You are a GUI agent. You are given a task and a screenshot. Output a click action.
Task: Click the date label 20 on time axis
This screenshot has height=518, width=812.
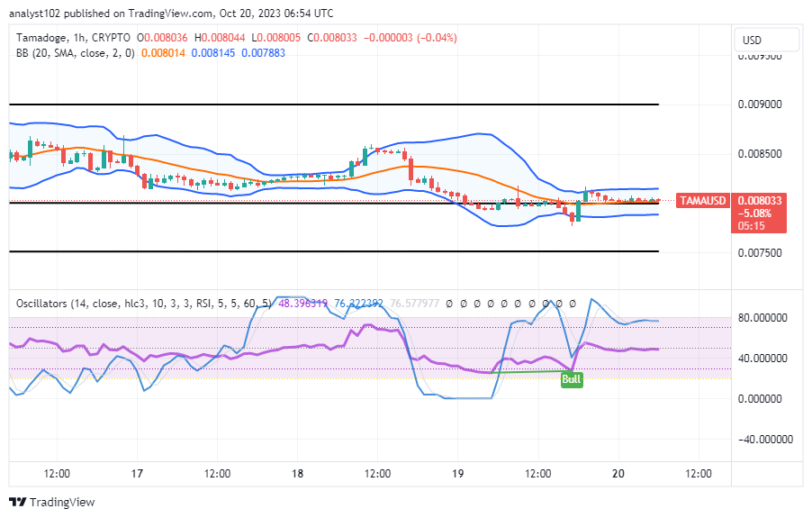click(x=618, y=474)
